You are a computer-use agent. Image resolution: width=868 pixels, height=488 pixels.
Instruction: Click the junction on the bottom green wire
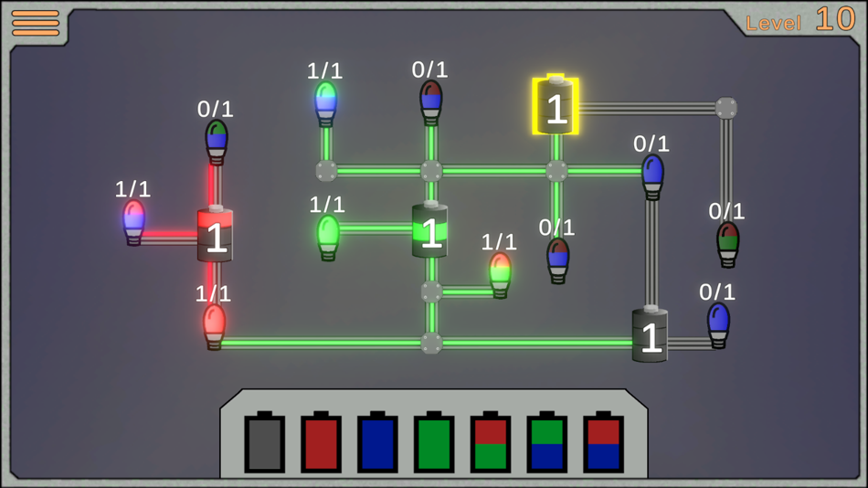[431, 343]
